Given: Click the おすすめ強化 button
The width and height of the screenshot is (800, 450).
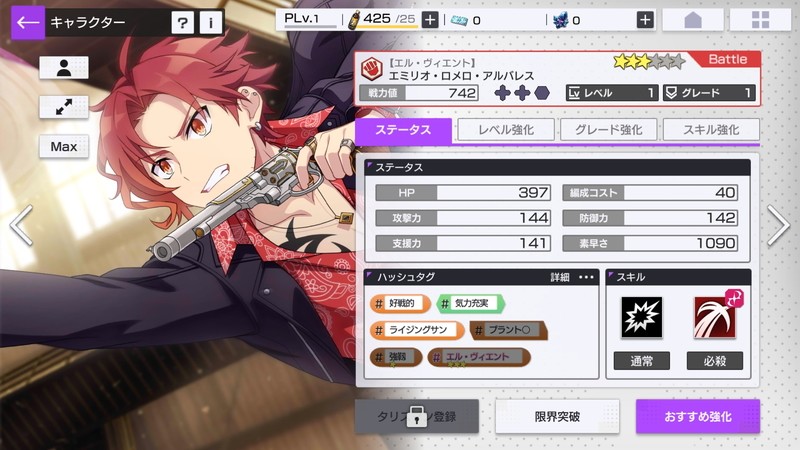Looking at the screenshot, I should 698,416.
